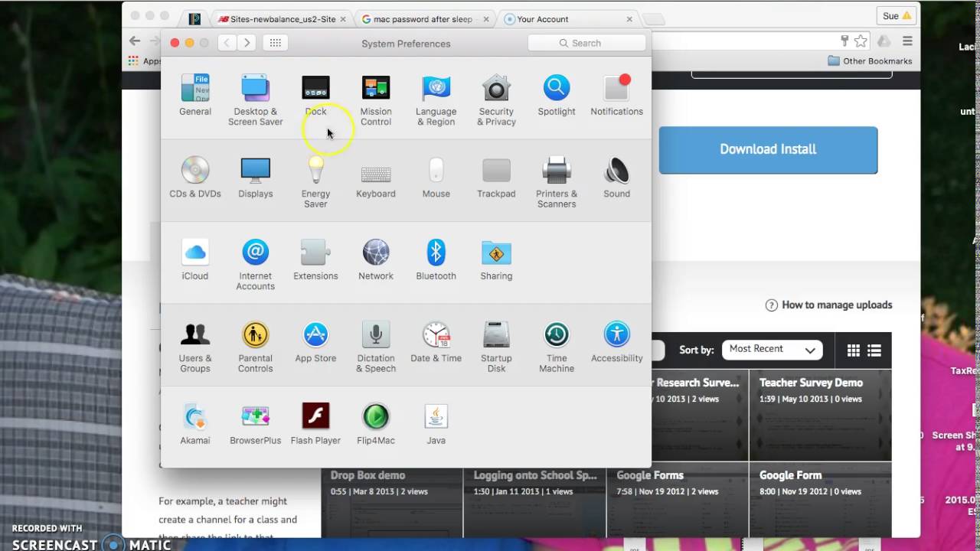Click the saved-password key icon in Chrome
980x551 pixels.
tap(844, 41)
